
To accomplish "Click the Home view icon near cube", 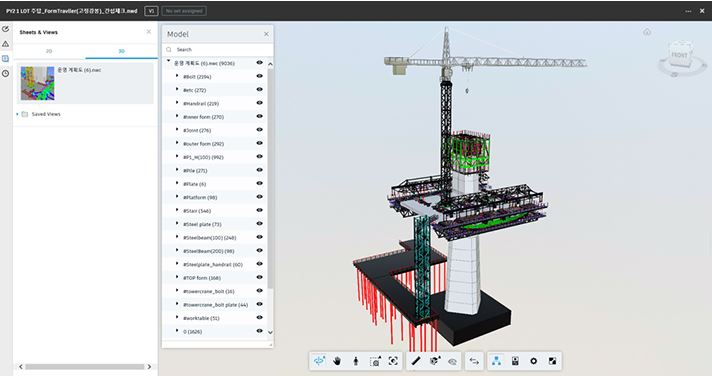I will point(647,32).
